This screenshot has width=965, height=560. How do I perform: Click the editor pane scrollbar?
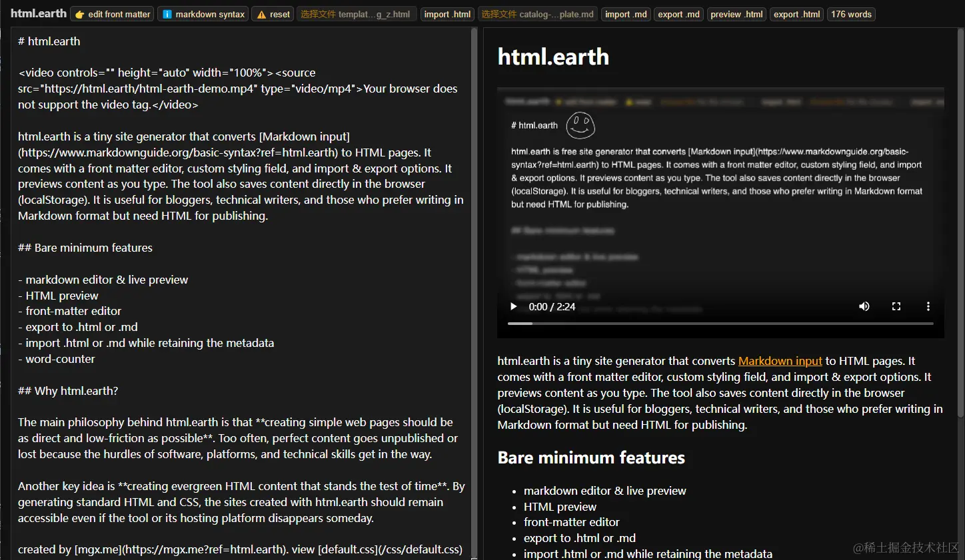point(475,293)
